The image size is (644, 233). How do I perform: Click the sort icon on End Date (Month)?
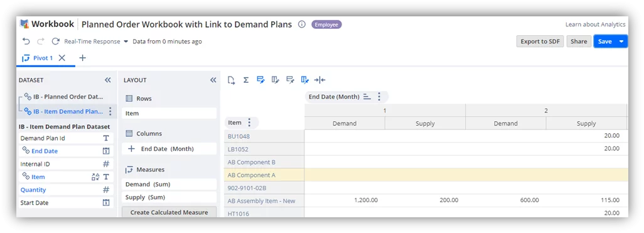[367, 97]
